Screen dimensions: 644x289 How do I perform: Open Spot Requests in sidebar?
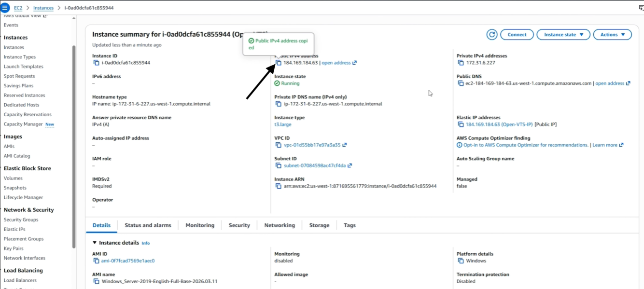[x=19, y=76]
